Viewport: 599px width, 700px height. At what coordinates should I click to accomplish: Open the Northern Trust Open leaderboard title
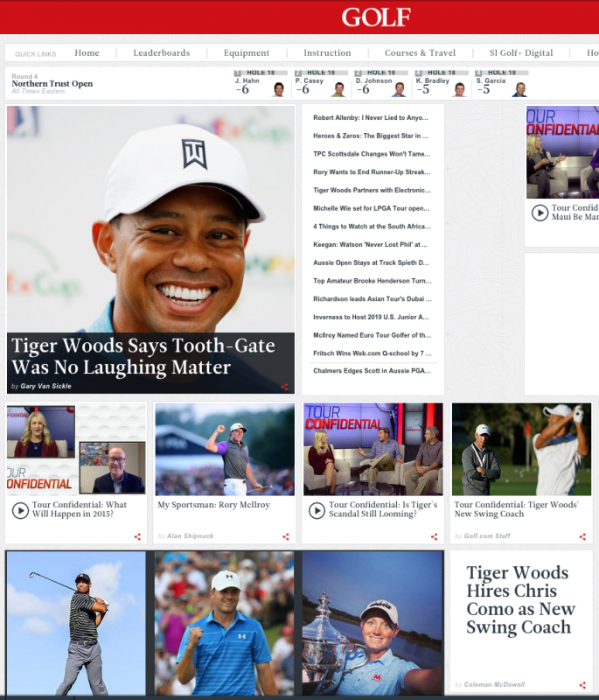pyautogui.click(x=52, y=83)
